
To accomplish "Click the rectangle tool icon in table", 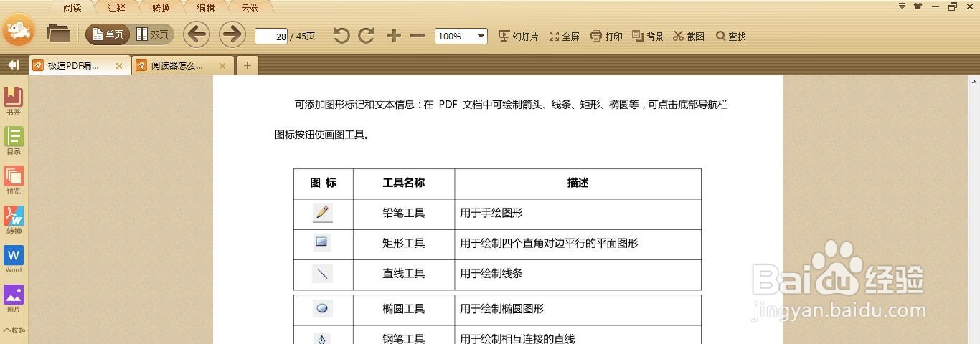I will click(x=321, y=242).
